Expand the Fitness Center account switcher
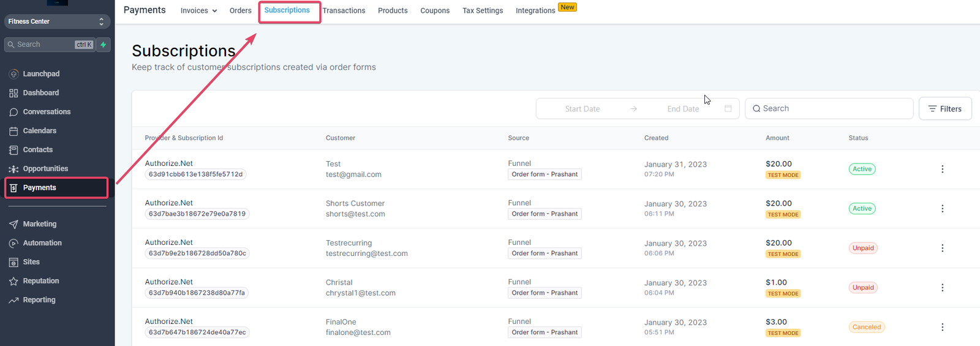Screen dimensions: 980x346 (101, 21)
